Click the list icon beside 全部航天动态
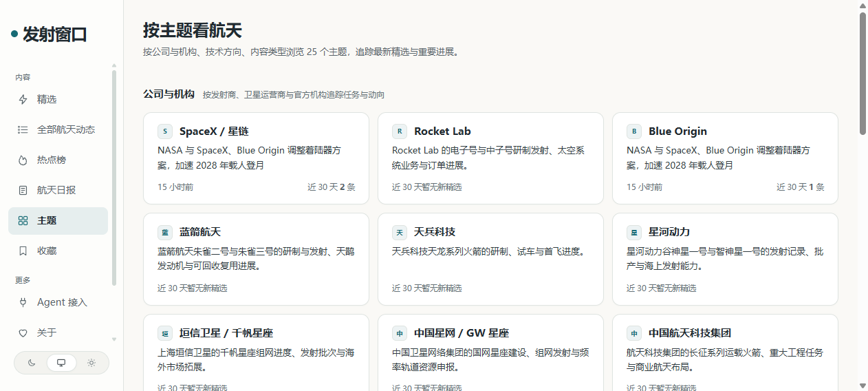Screen dimensions: 868x391 click(23, 129)
